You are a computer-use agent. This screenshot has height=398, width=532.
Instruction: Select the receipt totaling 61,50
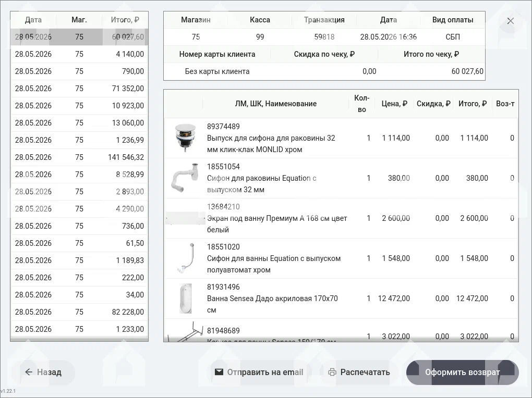coord(79,243)
